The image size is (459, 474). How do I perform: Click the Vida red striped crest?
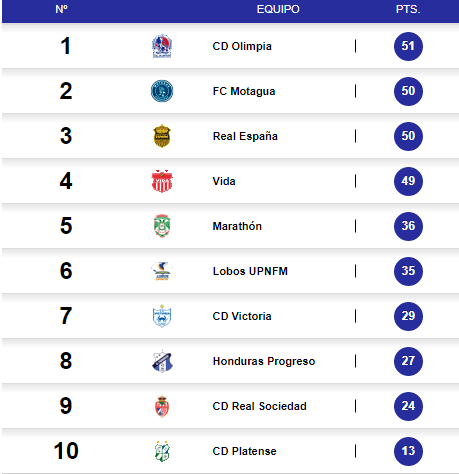[x=162, y=181]
